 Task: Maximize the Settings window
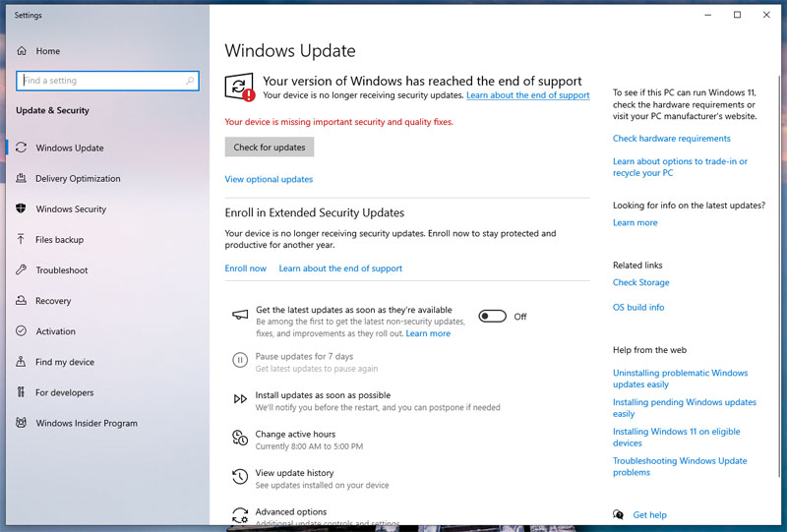(x=737, y=15)
